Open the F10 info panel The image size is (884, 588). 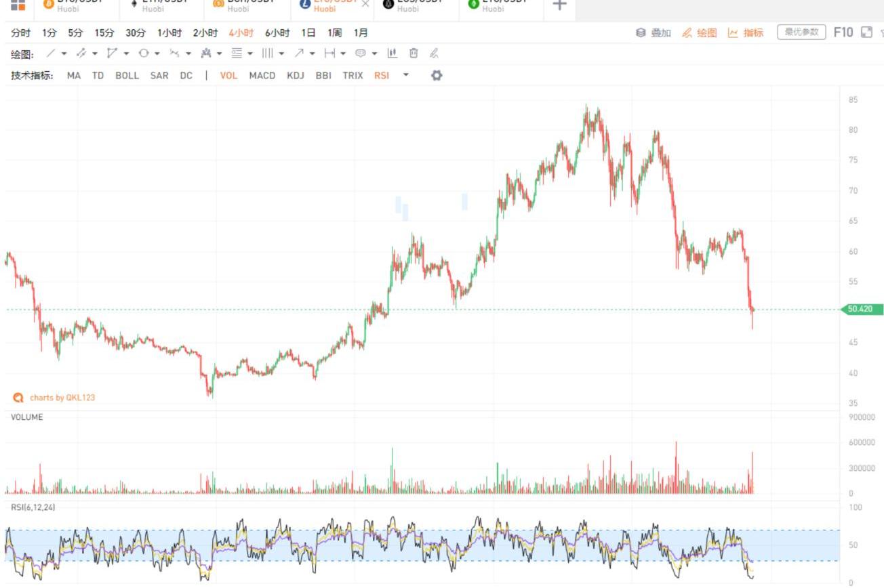pyautogui.click(x=843, y=33)
